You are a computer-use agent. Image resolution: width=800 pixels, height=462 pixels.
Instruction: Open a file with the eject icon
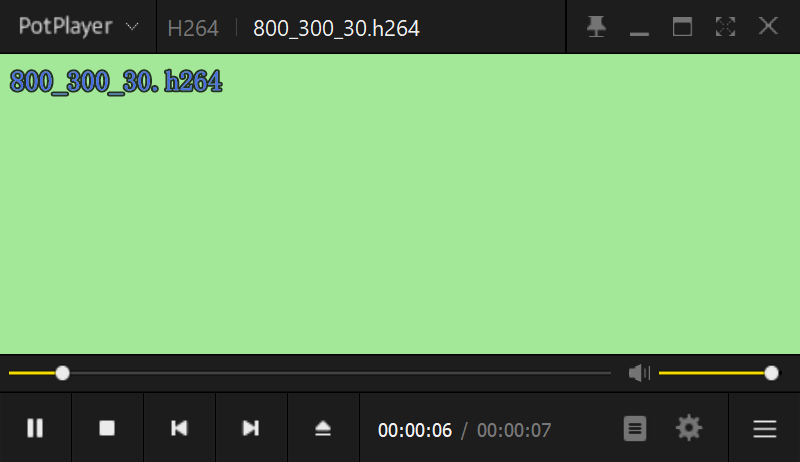pyautogui.click(x=323, y=428)
